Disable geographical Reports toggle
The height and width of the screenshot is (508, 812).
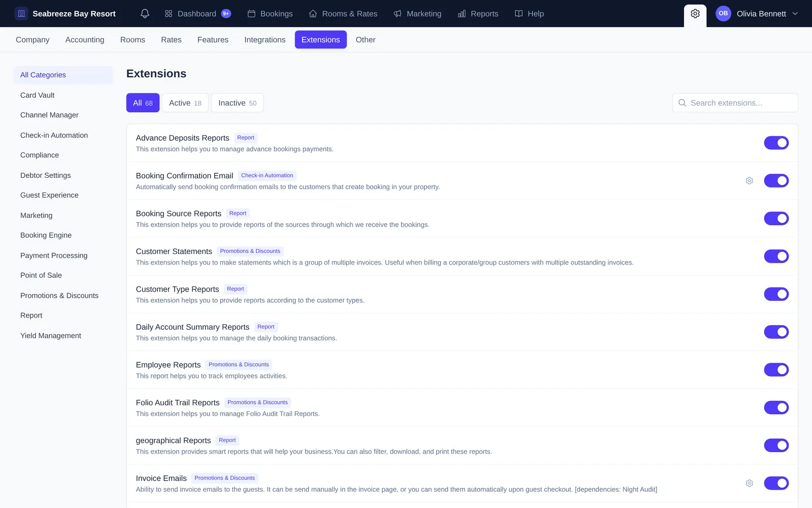click(x=776, y=446)
